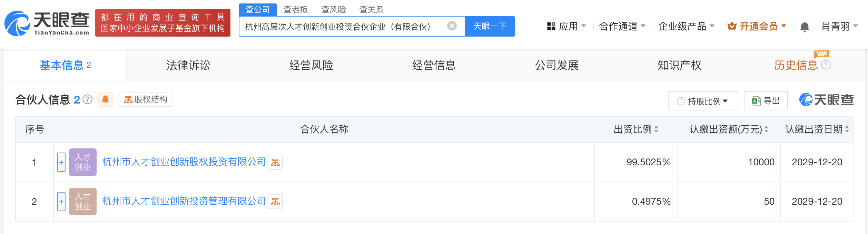Image resolution: width=868 pixels, height=234 pixels.
Task: Click the Excel icon in the 导出 button
Action: [x=755, y=101]
